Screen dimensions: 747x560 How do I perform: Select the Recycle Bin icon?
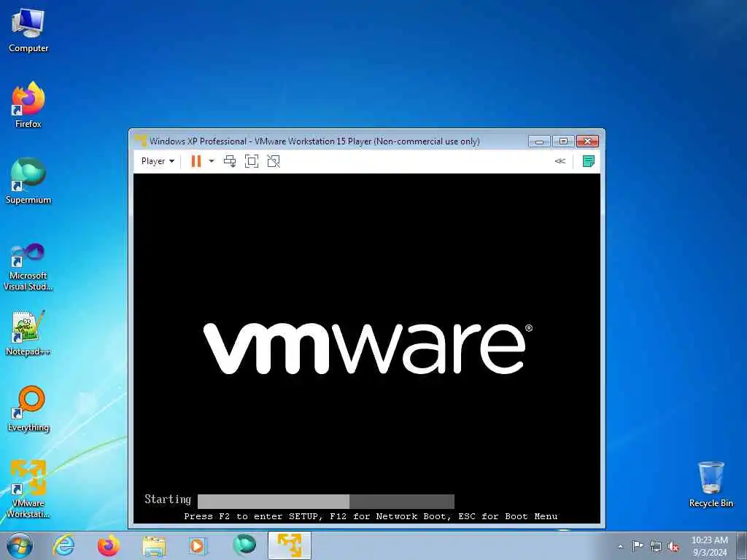click(711, 484)
